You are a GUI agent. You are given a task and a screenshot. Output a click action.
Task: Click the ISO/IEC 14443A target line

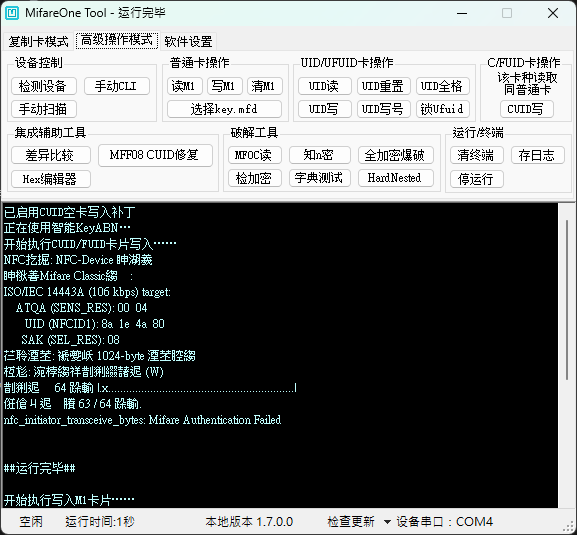pos(87,292)
